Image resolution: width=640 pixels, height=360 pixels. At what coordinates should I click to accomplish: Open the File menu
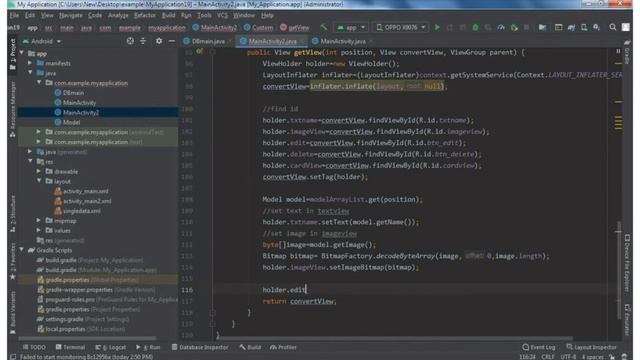14,15
